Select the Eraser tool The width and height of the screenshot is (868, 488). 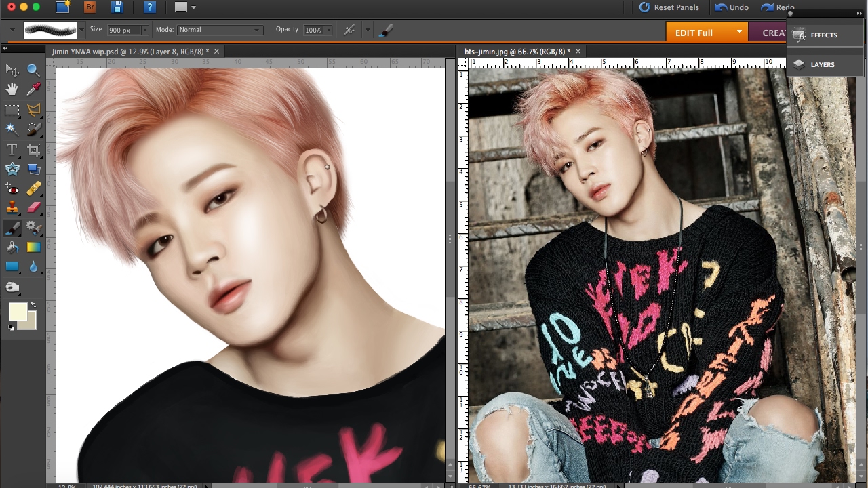(x=33, y=208)
